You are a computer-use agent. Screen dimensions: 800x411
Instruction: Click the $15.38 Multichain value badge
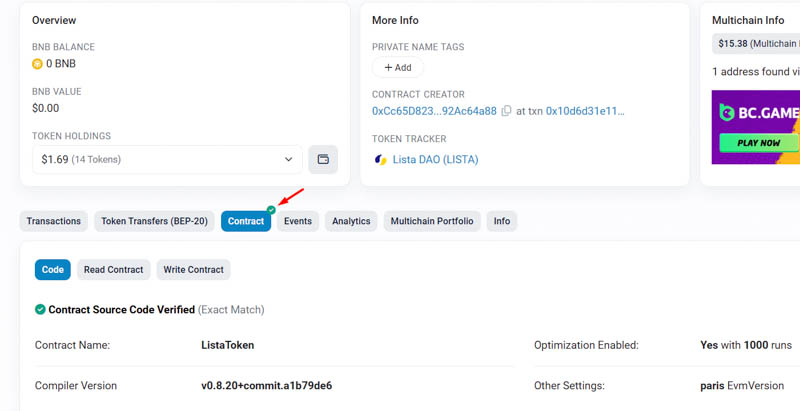[x=756, y=44]
